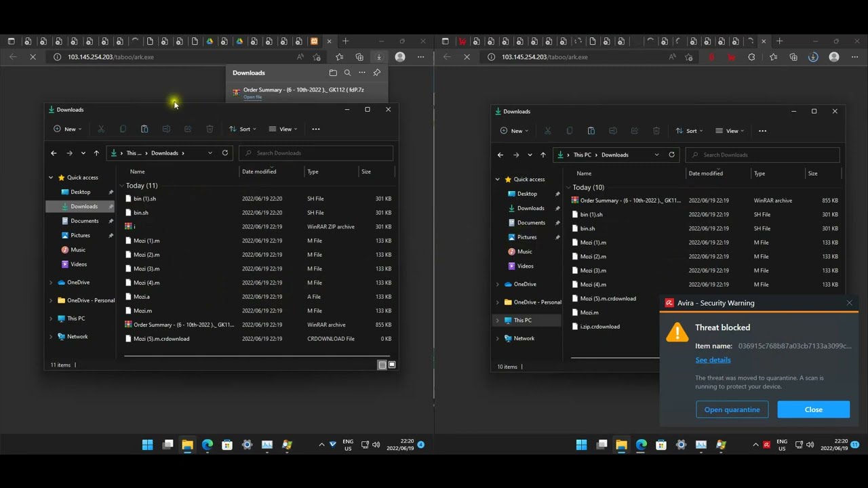Collapse Today (11) group in left Explorer
868x488 pixels.
(121, 186)
